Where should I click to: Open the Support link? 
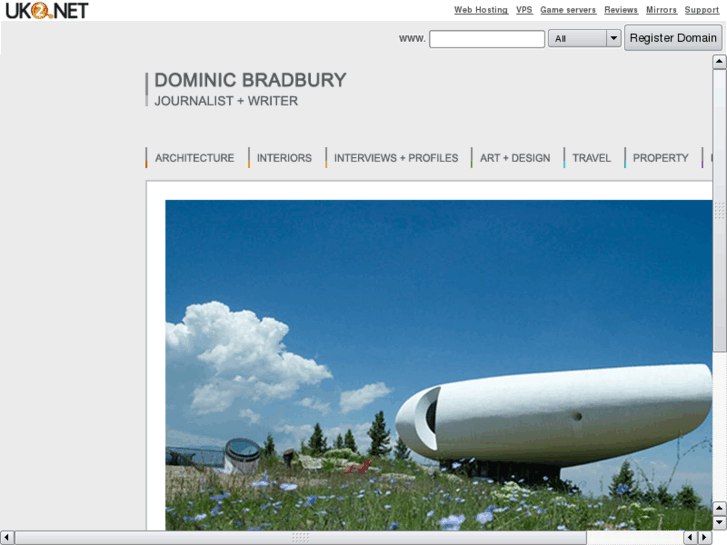click(x=702, y=10)
